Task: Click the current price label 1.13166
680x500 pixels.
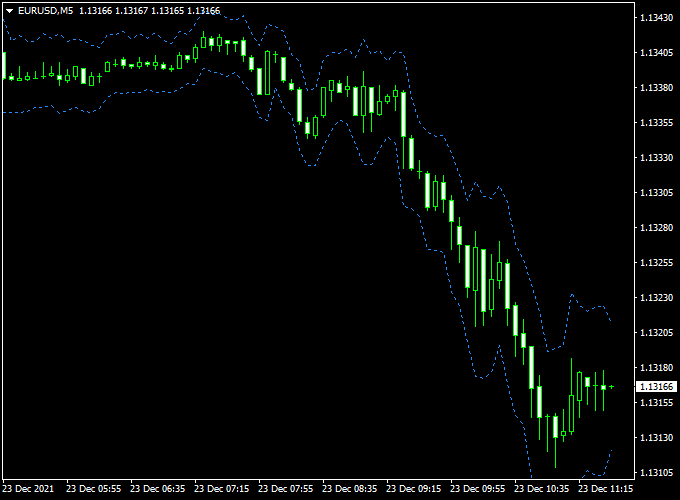Action: point(657,386)
